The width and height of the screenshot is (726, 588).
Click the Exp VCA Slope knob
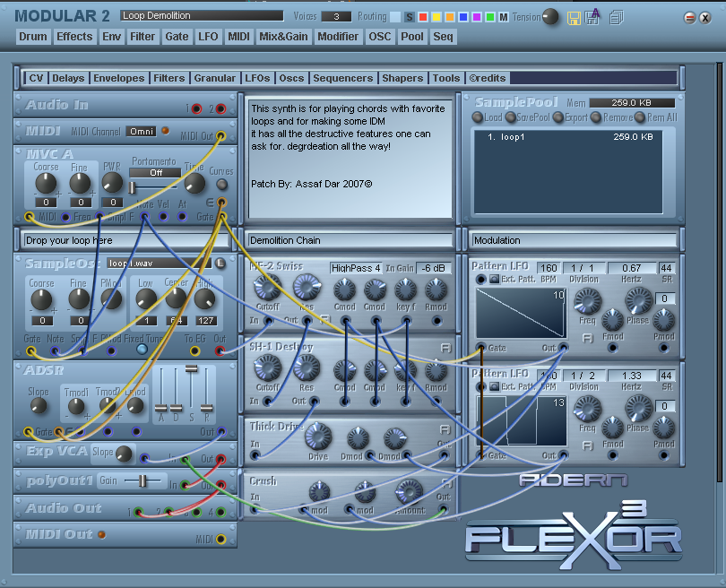124,454
